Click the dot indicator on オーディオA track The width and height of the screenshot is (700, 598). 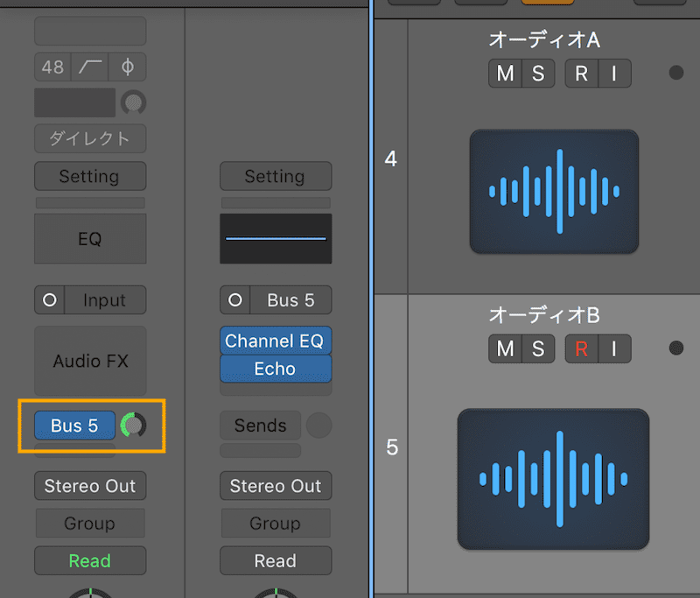(676, 73)
